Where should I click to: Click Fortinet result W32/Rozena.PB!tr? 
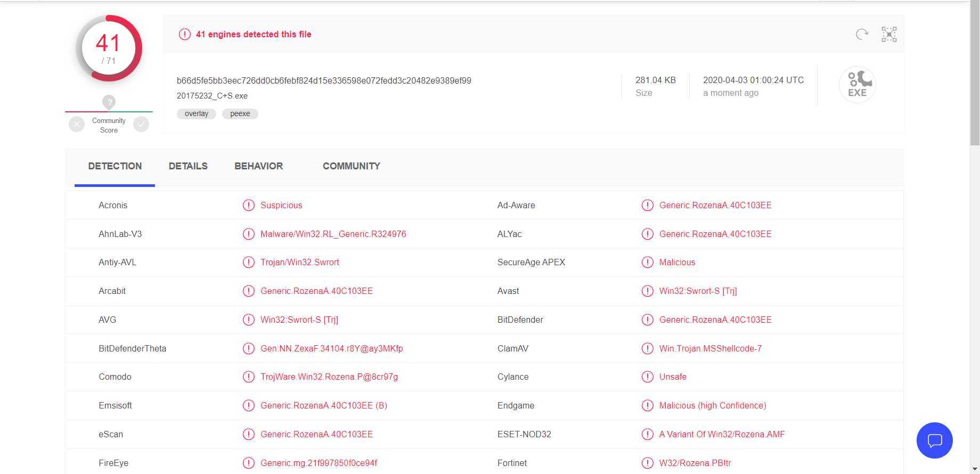(x=695, y=463)
